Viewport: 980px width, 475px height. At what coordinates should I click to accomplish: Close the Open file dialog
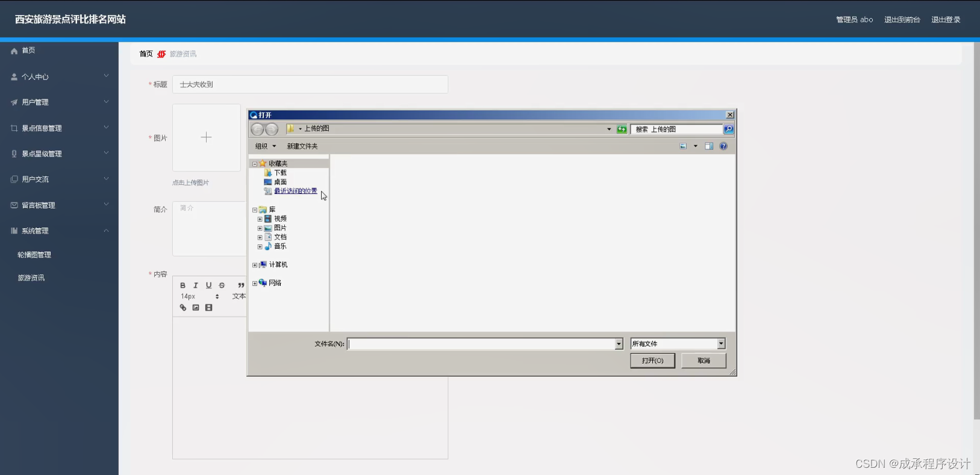coord(729,115)
